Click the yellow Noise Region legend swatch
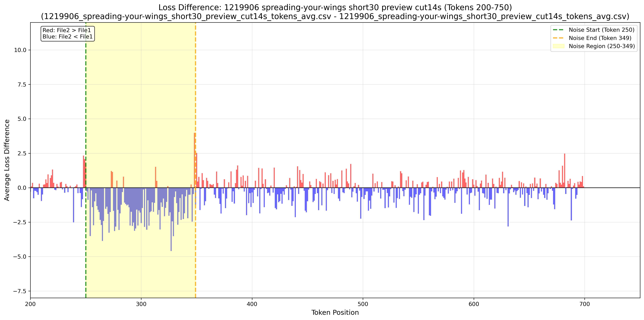Image resolution: width=644 pixels, height=320 pixels. coord(558,46)
